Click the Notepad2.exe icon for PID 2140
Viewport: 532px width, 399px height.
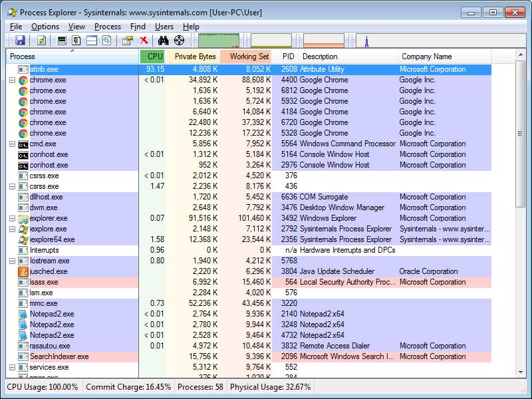point(23,314)
